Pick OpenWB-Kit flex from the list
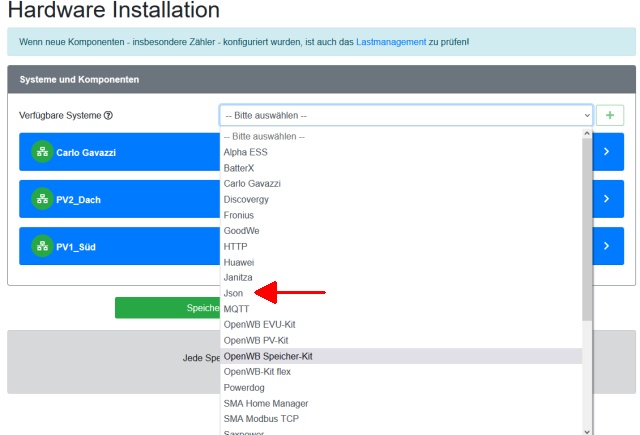This screenshot has height=435, width=640. (401, 372)
